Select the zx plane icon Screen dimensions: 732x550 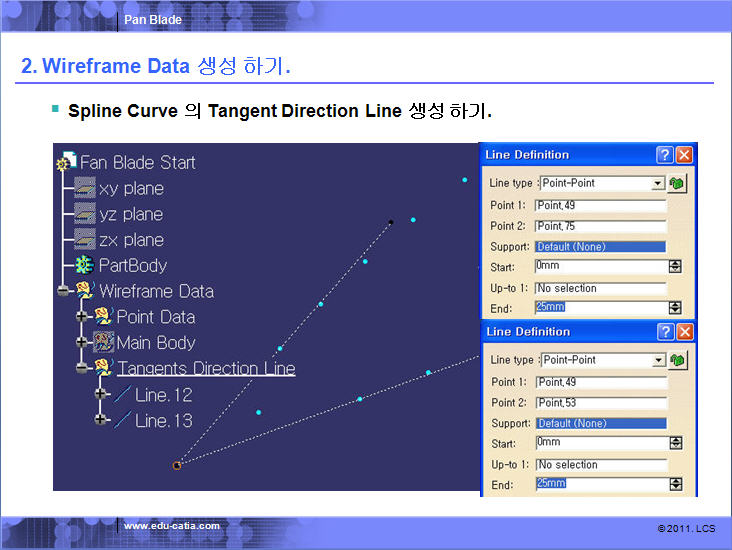click(85, 241)
